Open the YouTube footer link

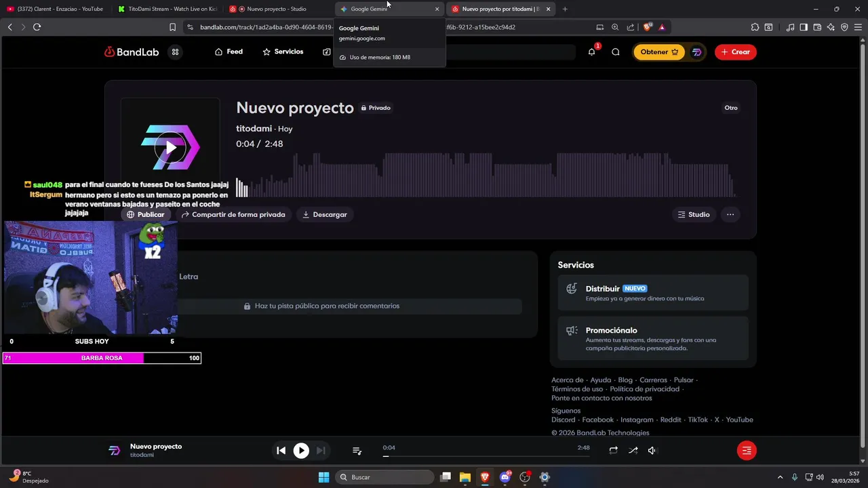[740, 420]
